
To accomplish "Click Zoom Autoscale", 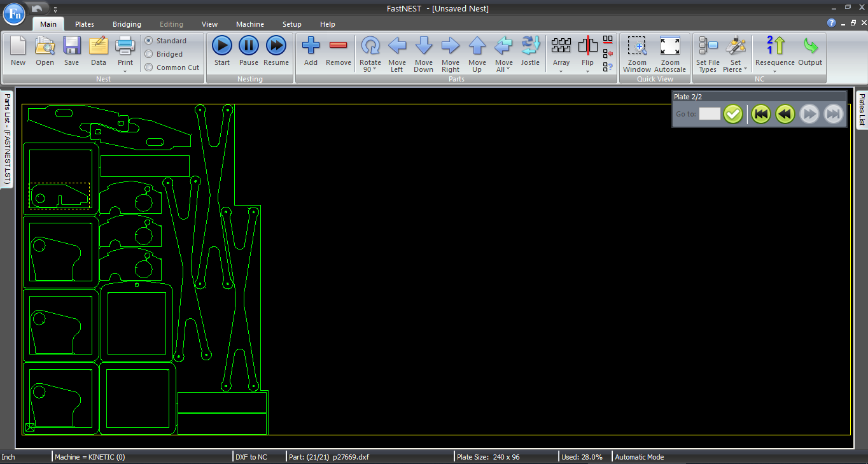I will point(670,53).
